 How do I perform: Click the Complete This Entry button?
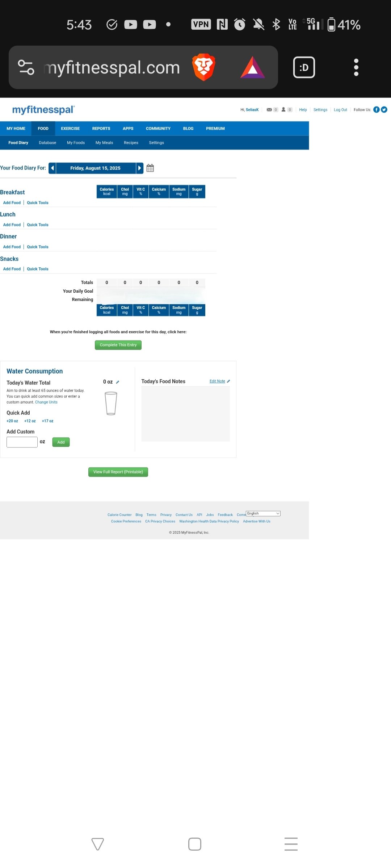[x=118, y=345]
